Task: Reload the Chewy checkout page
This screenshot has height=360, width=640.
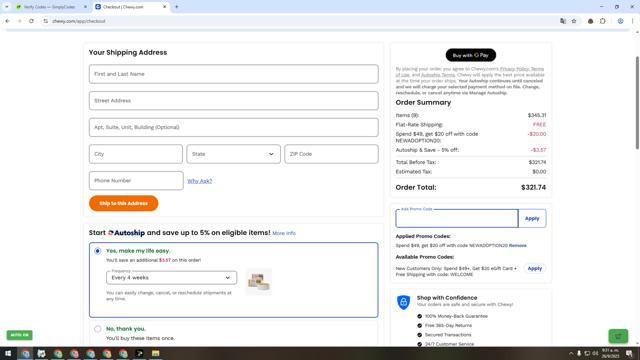Action: 31,21
